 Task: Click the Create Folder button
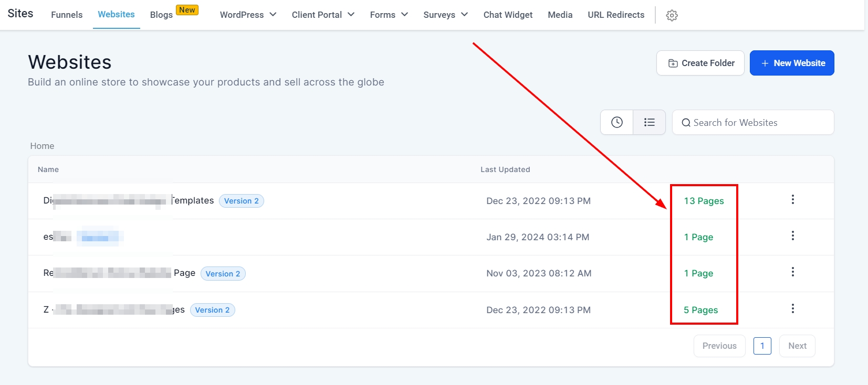click(700, 63)
